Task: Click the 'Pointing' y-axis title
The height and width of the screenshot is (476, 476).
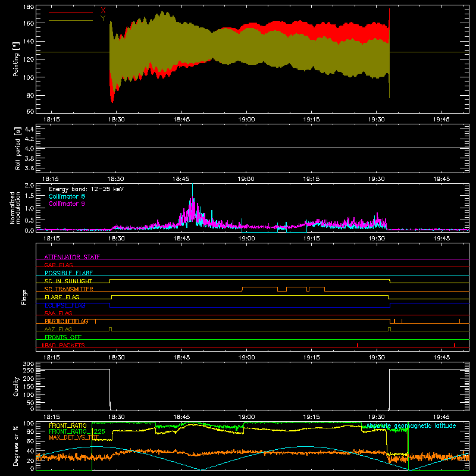Action: tap(16, 59)
